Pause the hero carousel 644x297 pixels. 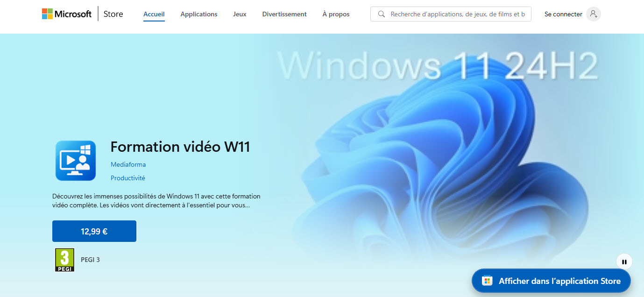(624, 262)
